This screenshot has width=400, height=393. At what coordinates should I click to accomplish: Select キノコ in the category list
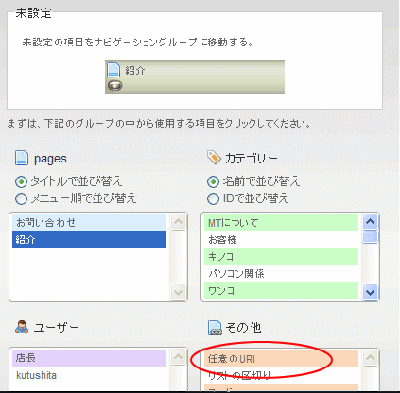tap(281, 257)
